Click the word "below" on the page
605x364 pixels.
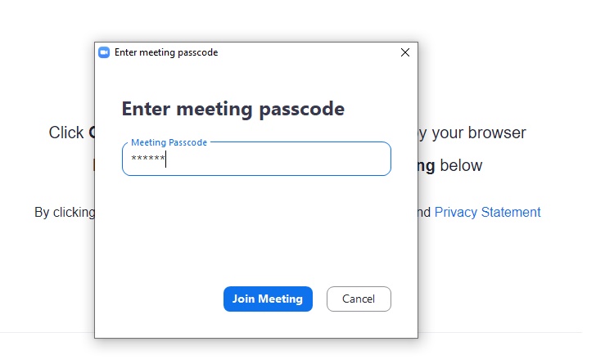461,166
